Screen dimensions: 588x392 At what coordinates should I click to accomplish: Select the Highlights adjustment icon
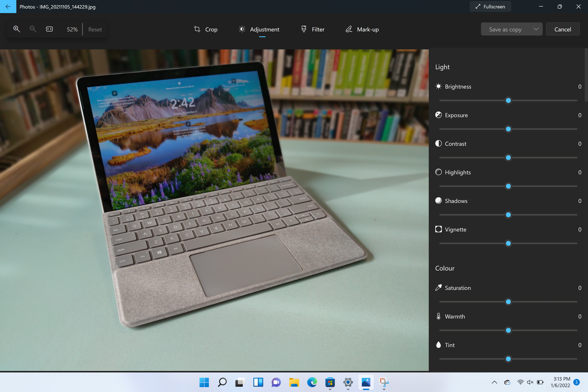click(x=439, y=172)
